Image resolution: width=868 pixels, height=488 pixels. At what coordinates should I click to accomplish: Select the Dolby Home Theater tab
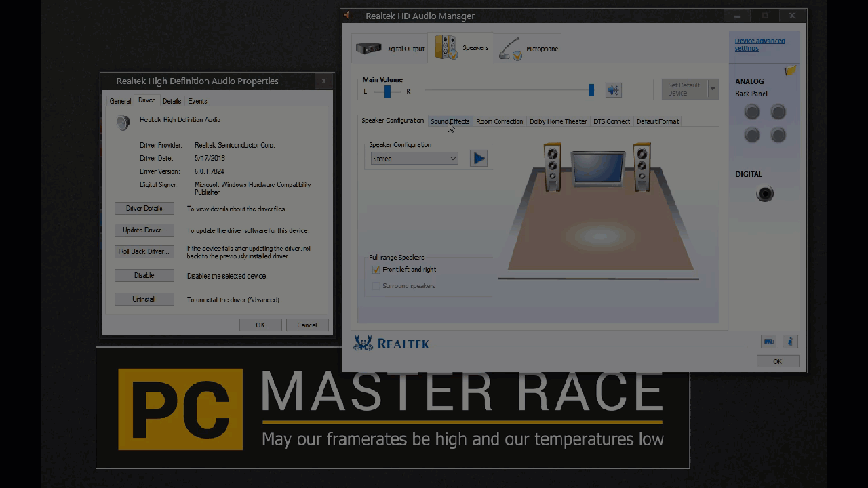point(558,121)
